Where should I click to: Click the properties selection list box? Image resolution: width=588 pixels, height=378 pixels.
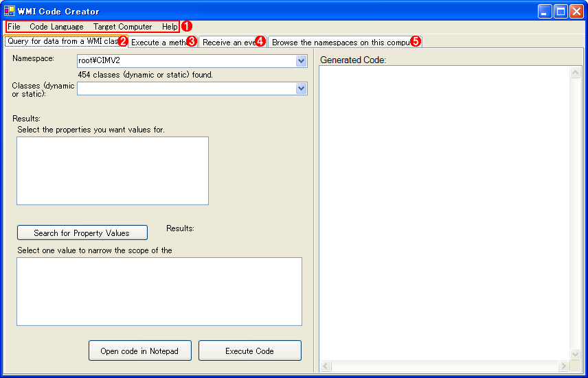click(113, 171)
